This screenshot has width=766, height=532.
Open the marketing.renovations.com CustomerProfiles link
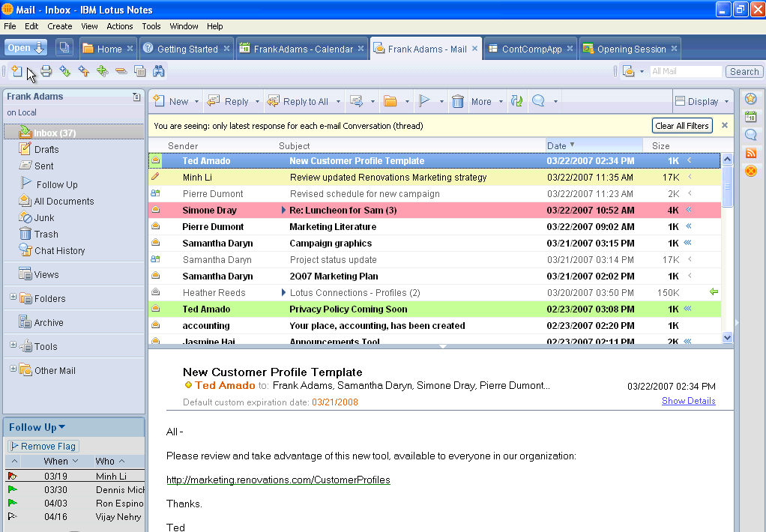click(x=278, y=480)
